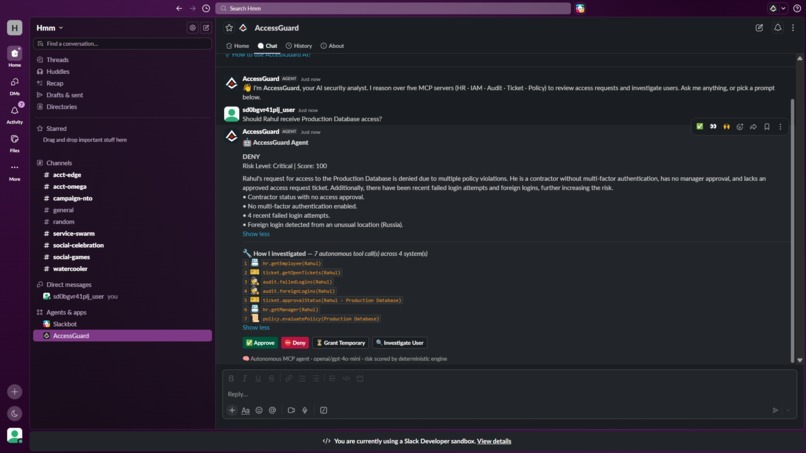Open notification bell in AccessGuard header
This screenshot has width=806, height=453.
pyautogui.click(x=778, y=28)
